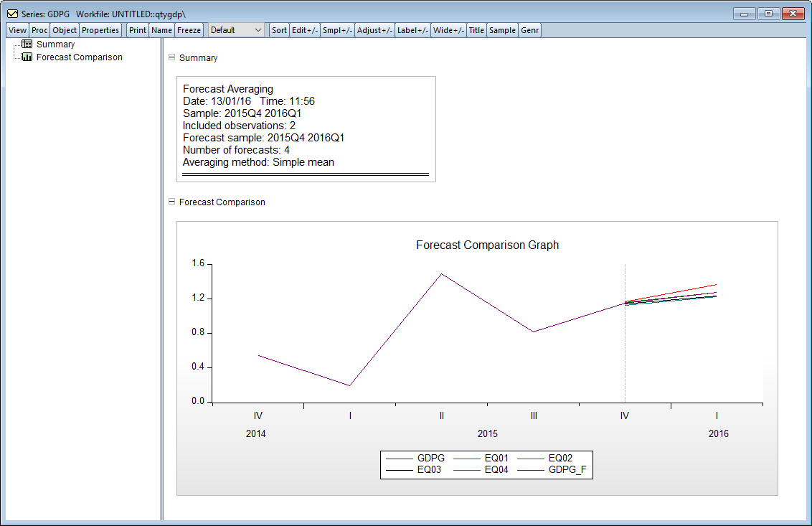Image resolution: width=812 pixels, height=526 pixels.
Task: Click the Print button
Action: point(138,30)
